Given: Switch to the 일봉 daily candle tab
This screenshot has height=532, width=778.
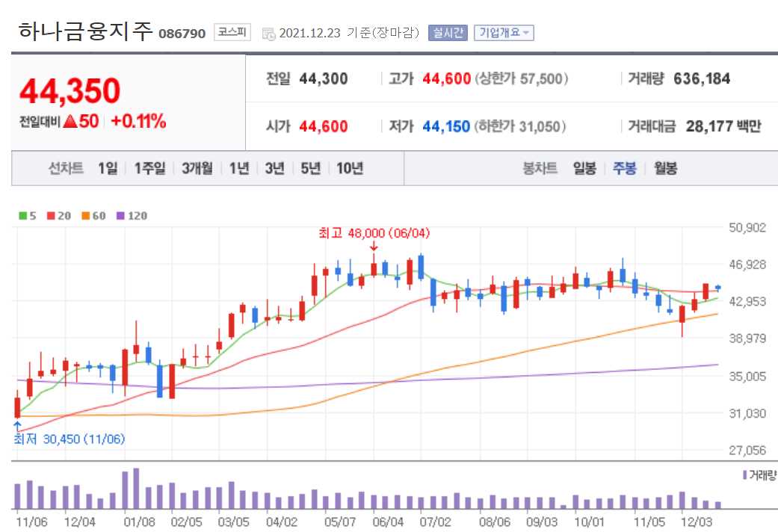Looking at the screenshot, I should click(x=584, y=168).
